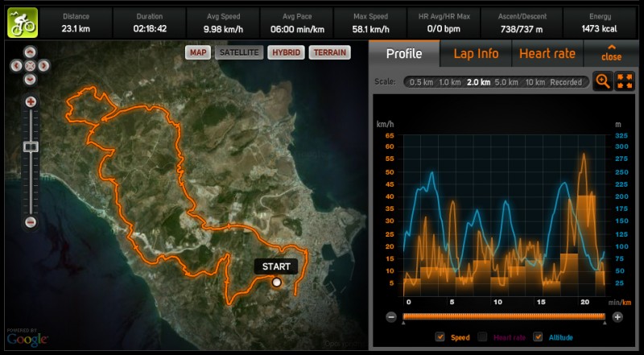Set chart scale to 0.5 km

pos(421,82)
